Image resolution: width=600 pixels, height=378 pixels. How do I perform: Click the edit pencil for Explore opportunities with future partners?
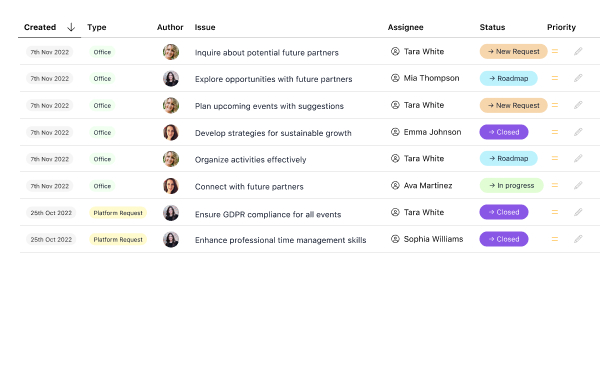(578, 78)
